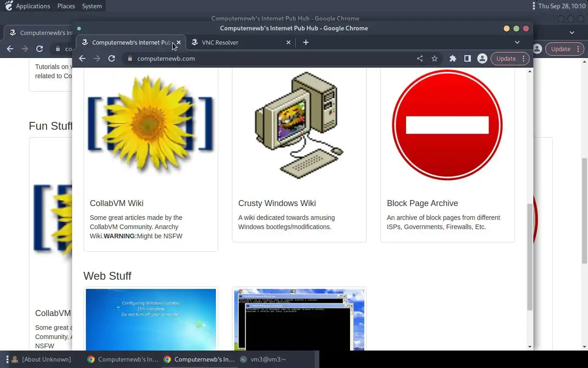Reload computernewb.com in the front window
The height and width of the screenshot is (368, 588).
point(112,58)
